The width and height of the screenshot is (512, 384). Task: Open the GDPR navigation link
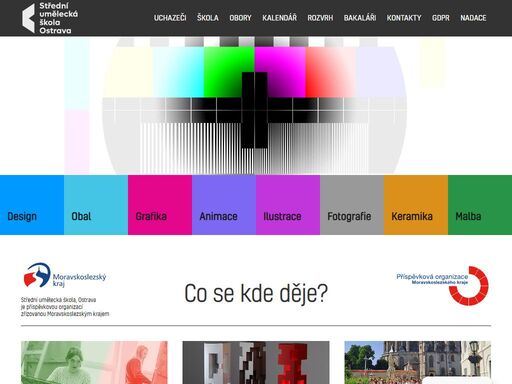coord(441,18)
